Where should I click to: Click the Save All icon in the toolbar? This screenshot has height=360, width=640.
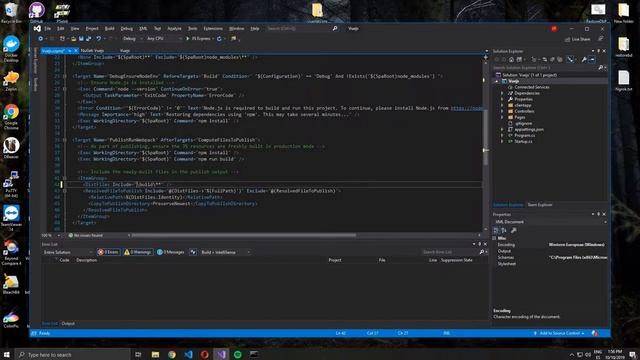[x=88, y=39]
